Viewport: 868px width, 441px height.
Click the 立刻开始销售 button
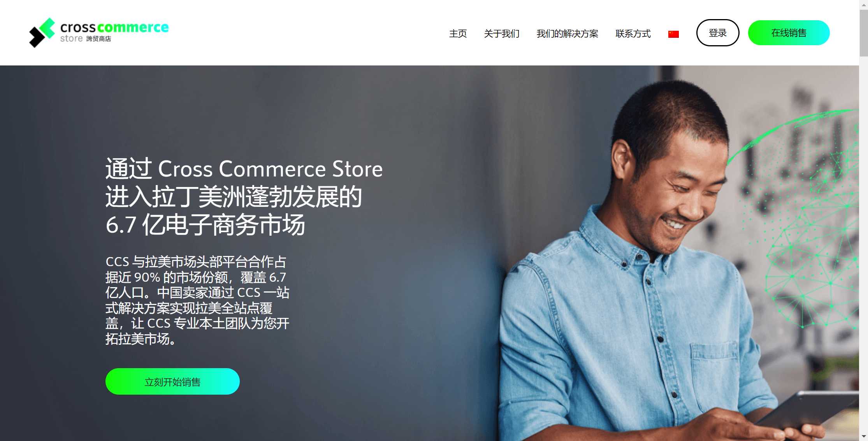point(172,381)
